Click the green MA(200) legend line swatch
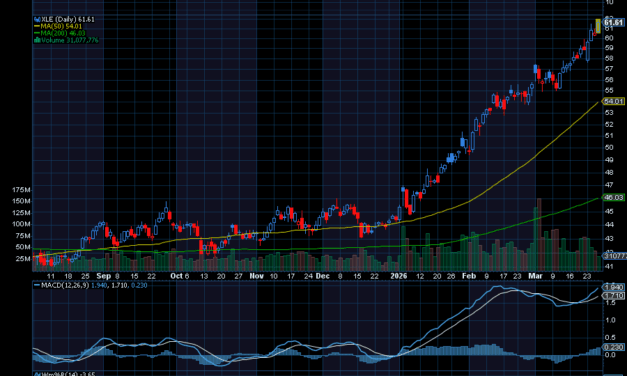 [x=37, y=33]
